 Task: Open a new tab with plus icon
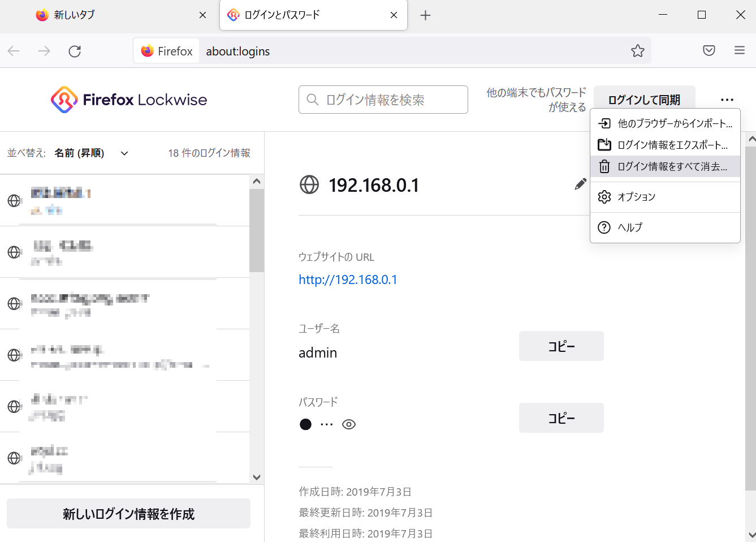[425, 16]
